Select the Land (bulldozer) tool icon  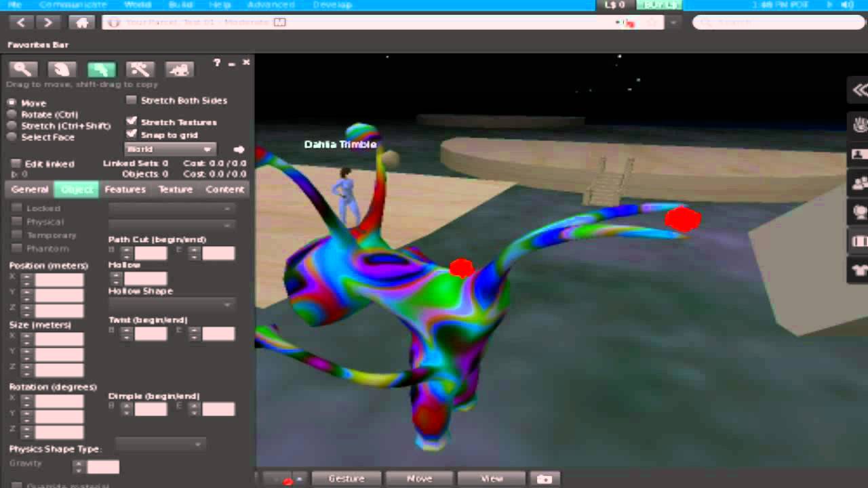click(x=180, y=69)
